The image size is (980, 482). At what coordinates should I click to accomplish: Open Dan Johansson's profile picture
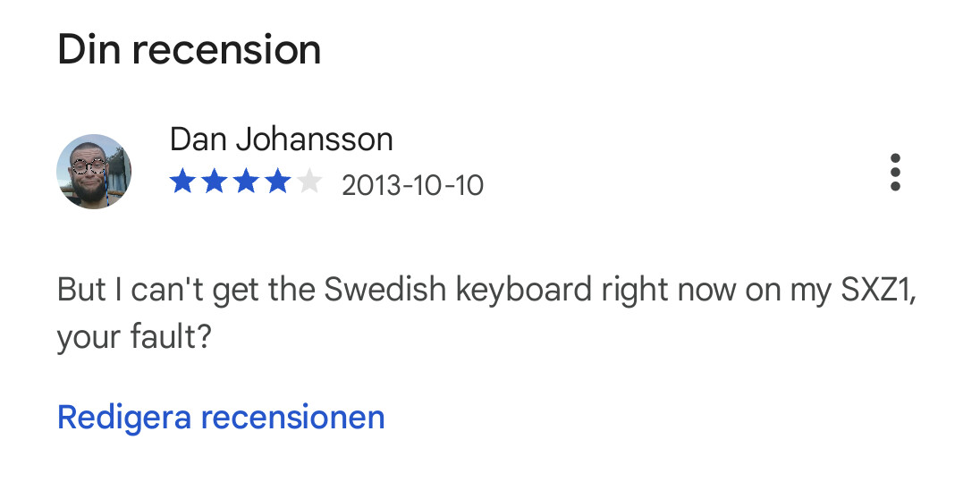[x=94, y=172]
